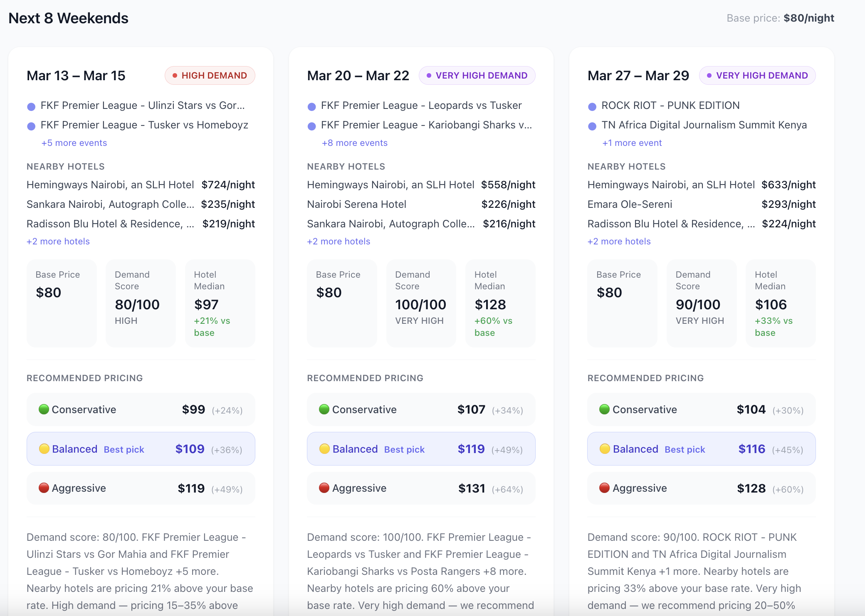Click bullet dot beside Leopards vs Tusker event
Screen dimensions: 865x616
311,106
